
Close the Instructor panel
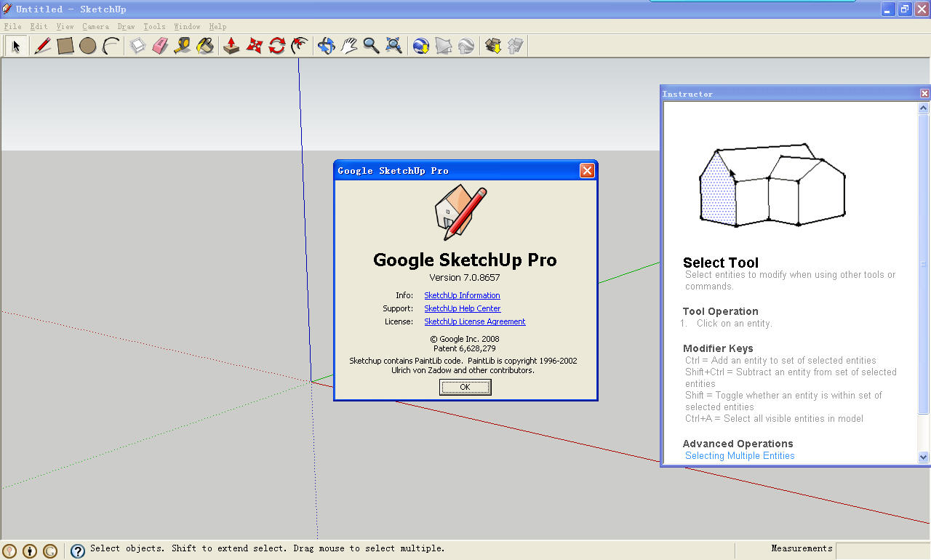924,94
